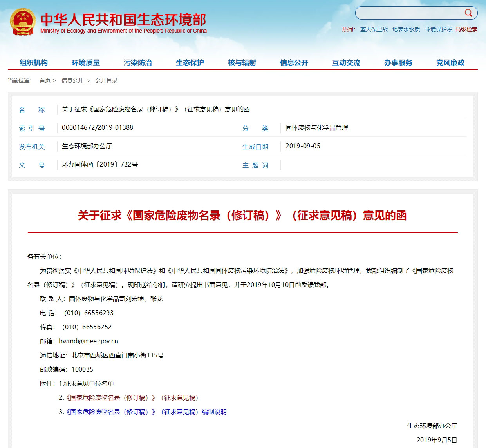Screen dimensions: 486x448
Task: Click 公开目录 in the breadcrumb path
Action: click(x=107, y=80)
